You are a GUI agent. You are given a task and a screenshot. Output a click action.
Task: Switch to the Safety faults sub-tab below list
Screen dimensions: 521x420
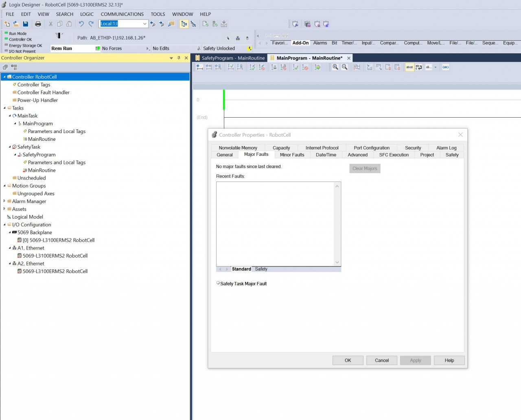(x=261, y=269)
